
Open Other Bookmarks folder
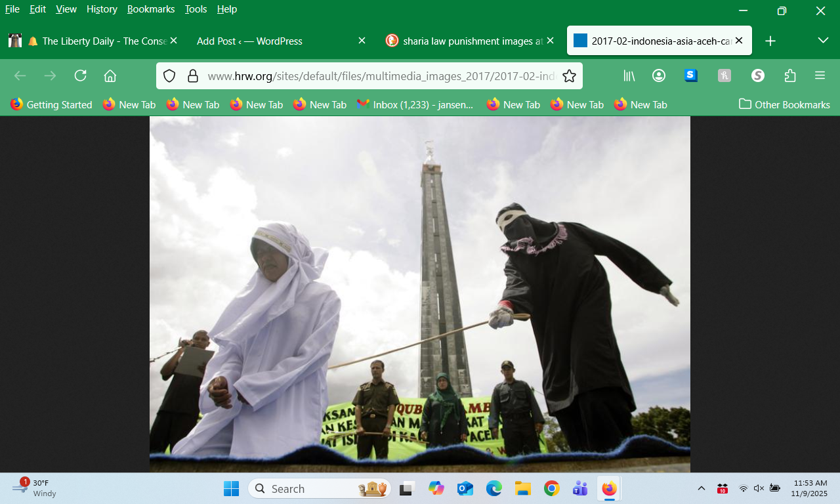[784, 104]
